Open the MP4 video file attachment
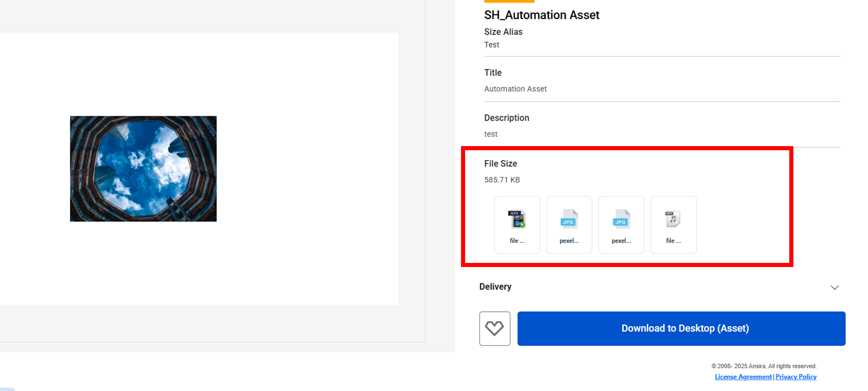The height and width of the screenshot is (391, 868). click(517, 225)
